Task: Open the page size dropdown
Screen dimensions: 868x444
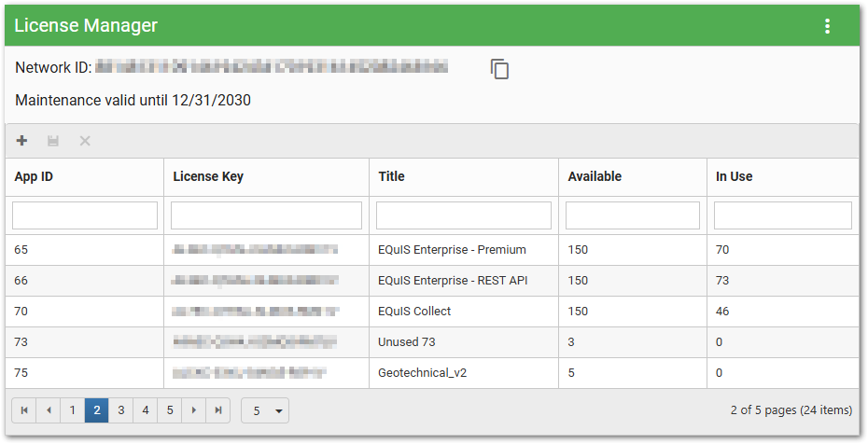Action: point(265,410)
